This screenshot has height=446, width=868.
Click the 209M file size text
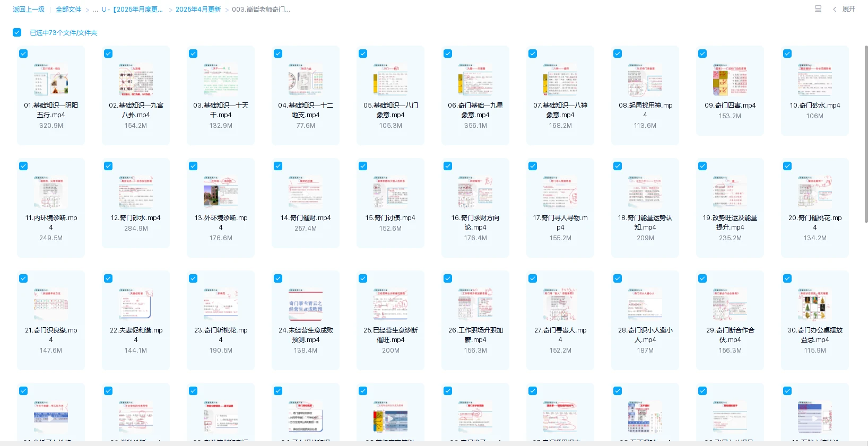645,238
